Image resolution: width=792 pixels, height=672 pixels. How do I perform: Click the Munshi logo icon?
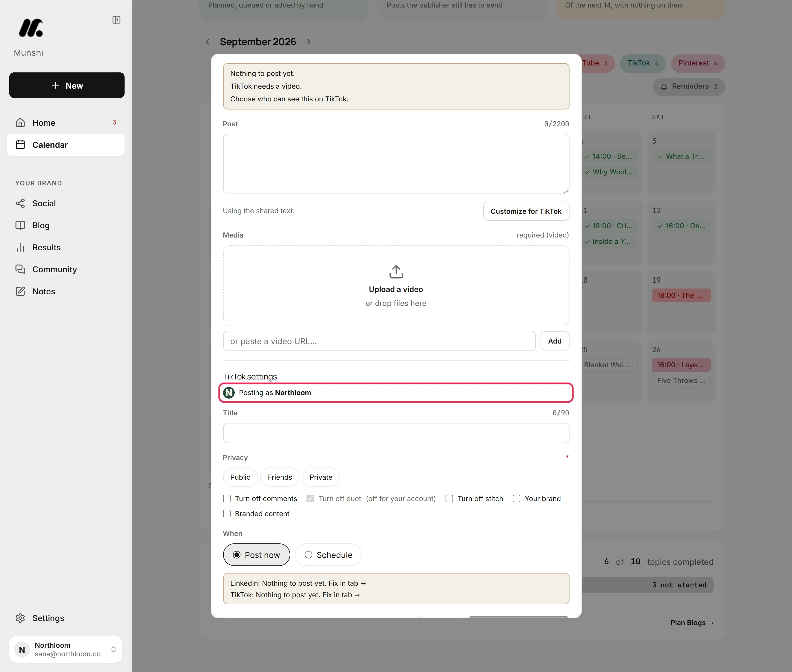tap(31, 28)
